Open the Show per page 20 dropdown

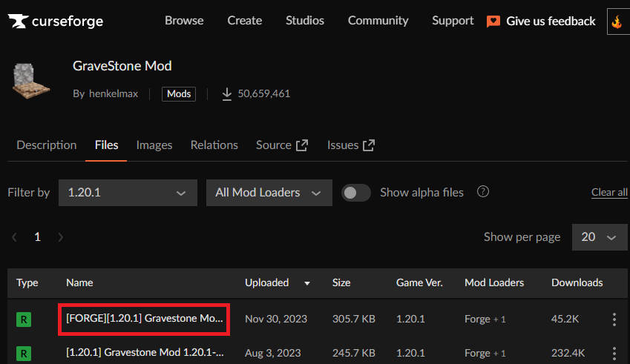point(600,237)
